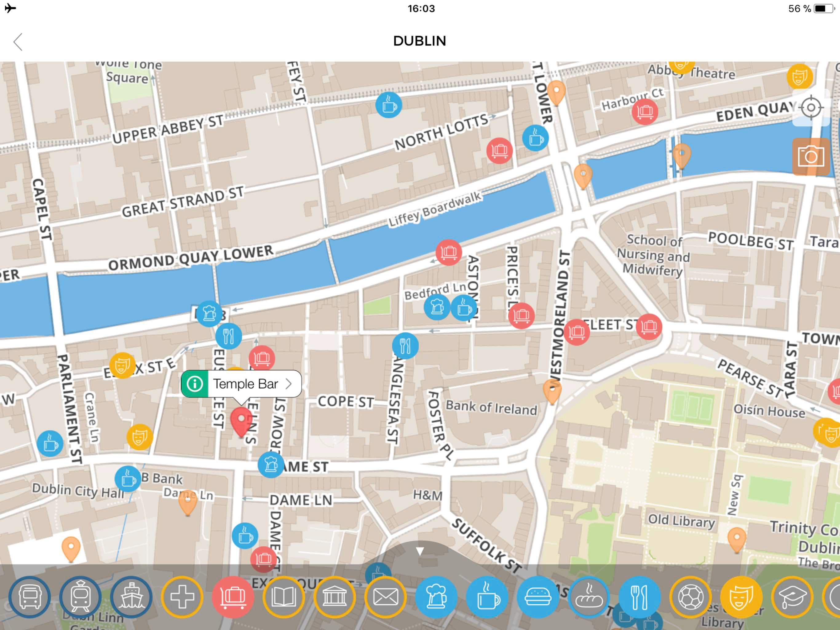Image resolution: width=840 pixels, height=630 pixels.
Task: Enable the post office envelope filter
Action: point(386,597)
